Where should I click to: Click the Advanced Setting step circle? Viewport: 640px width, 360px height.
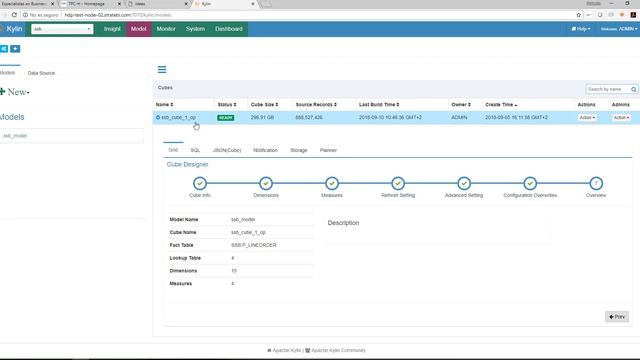pos(464,183)
